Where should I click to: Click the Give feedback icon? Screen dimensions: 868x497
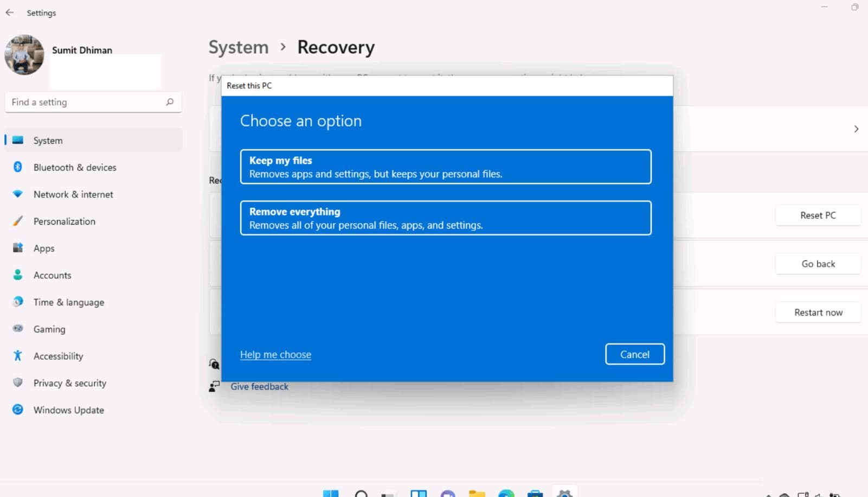click(x=215, y=386)
